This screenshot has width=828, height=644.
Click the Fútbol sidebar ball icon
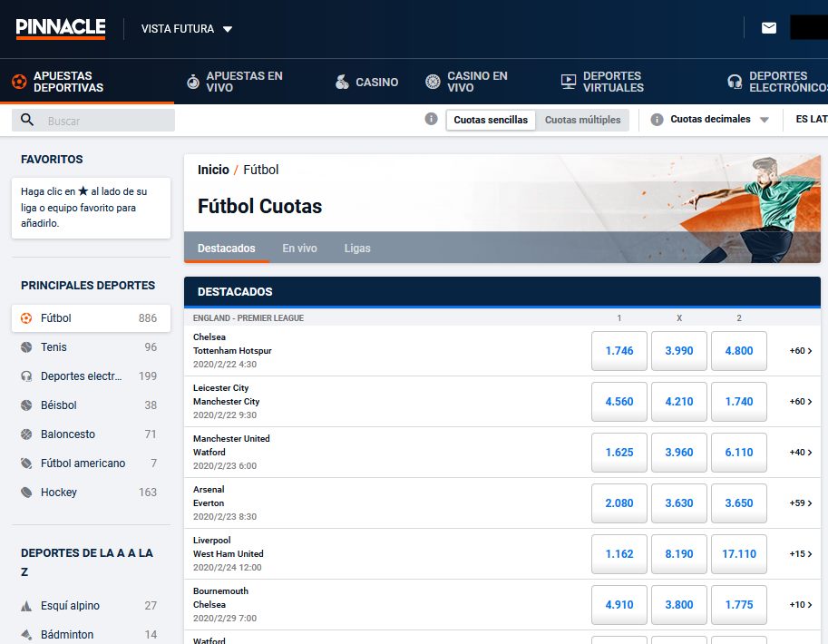point(26,318)
